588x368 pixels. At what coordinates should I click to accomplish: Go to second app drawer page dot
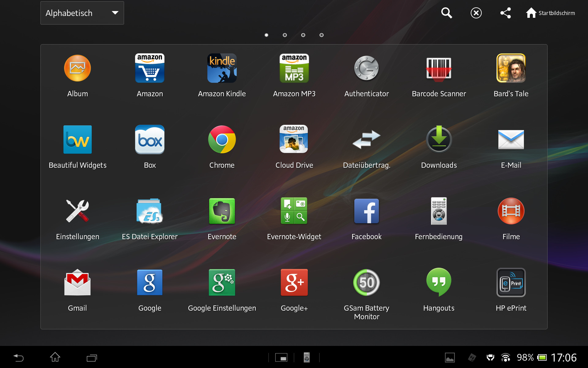[x=285, y=35]
